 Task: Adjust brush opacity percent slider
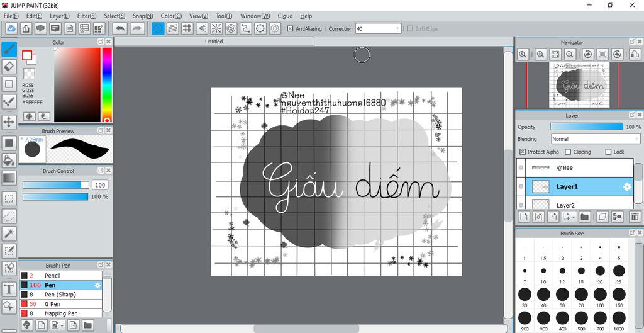coord(55,196)
